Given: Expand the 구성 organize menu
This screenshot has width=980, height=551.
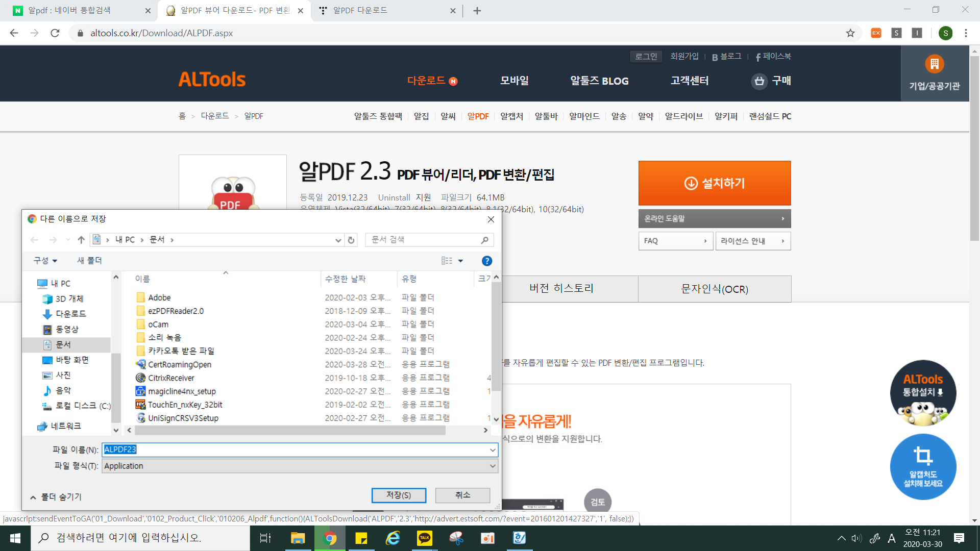Looking at the screenshot, I should 45,261.
